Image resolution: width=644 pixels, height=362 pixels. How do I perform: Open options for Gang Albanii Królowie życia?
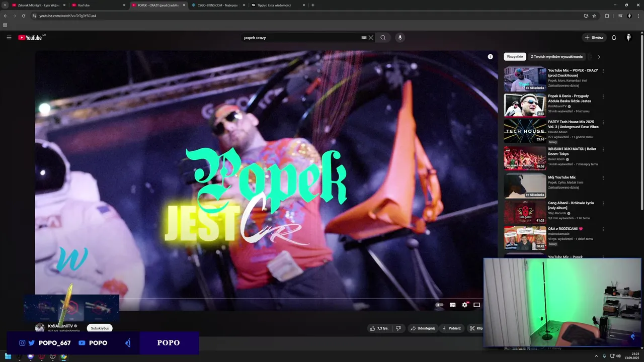[603, 204]
